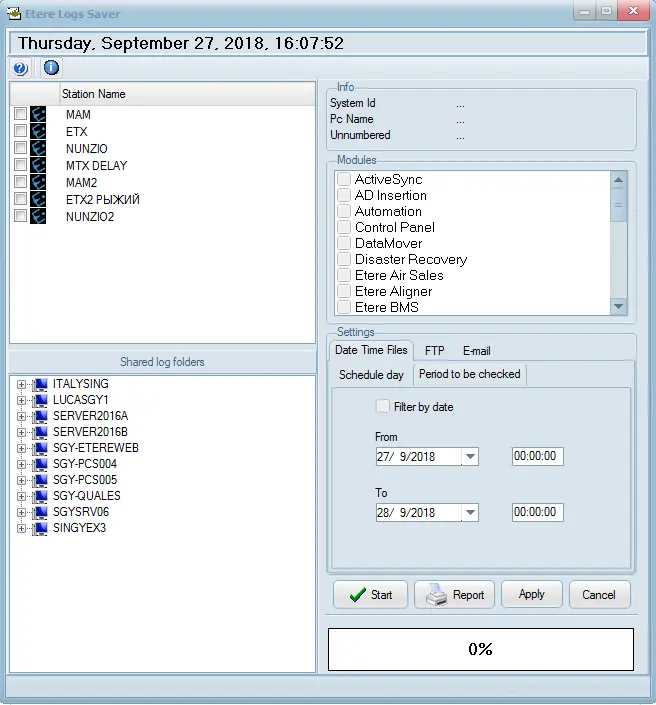The height and width of the screenshot is (705, 656).
Task: Check the ETX station checkbox
Action: coord(21,132)
